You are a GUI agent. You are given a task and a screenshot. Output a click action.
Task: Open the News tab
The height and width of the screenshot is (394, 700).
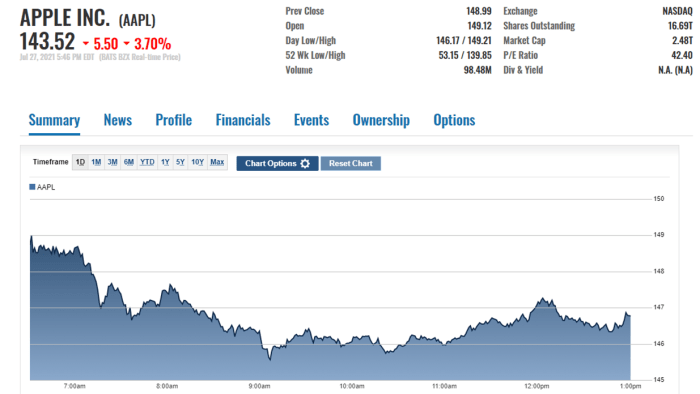[118, 120]
